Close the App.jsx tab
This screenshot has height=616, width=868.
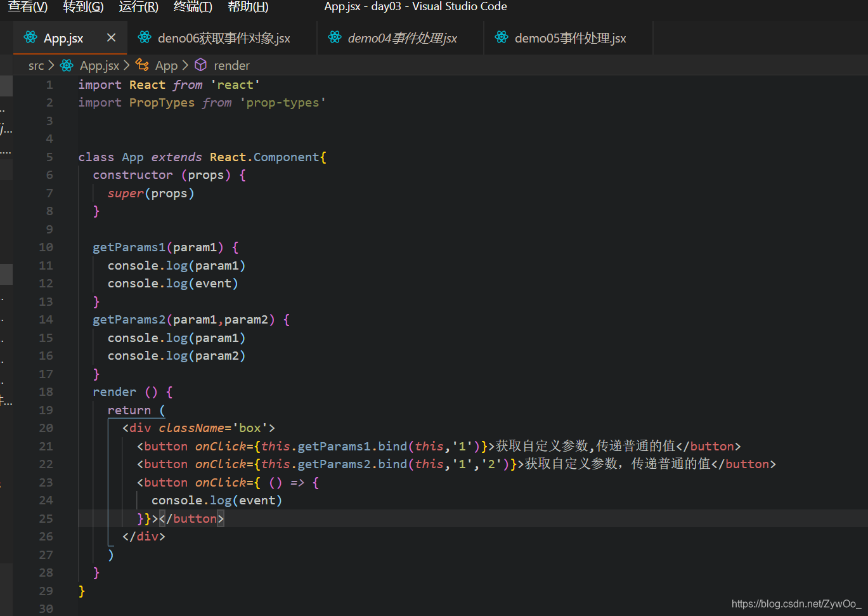[111, 37]
